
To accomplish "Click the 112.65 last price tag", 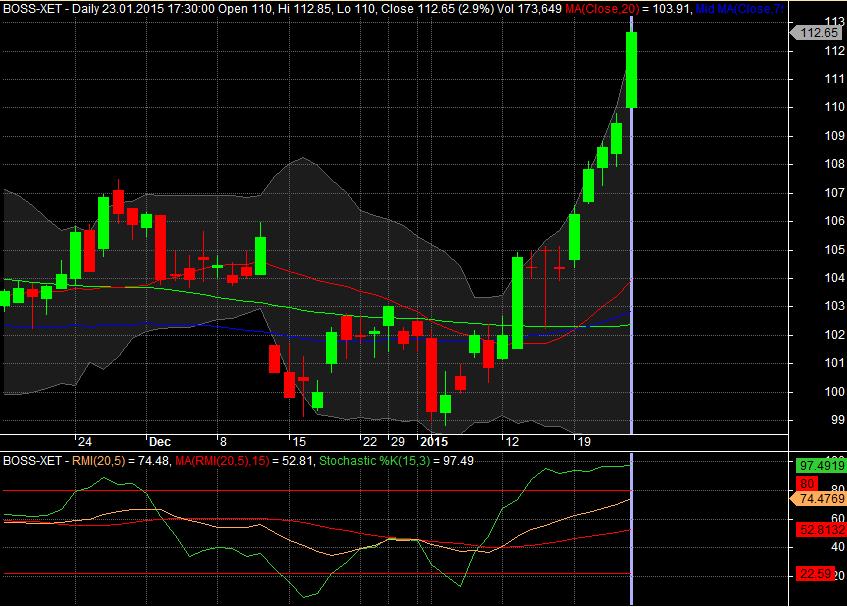I will point(816,33).
